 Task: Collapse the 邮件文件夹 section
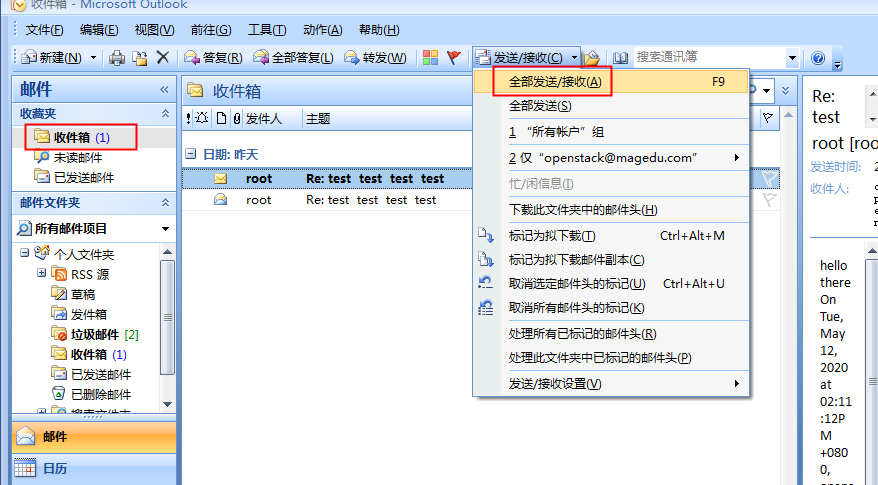point(165,202)
